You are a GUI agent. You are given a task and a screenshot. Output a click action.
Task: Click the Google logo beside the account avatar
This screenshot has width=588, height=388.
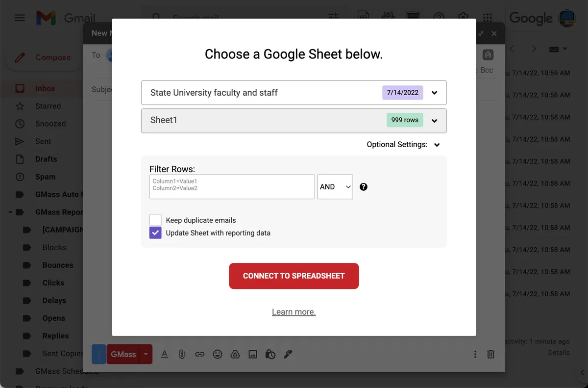pyautogui.click(x=531, y=19)
